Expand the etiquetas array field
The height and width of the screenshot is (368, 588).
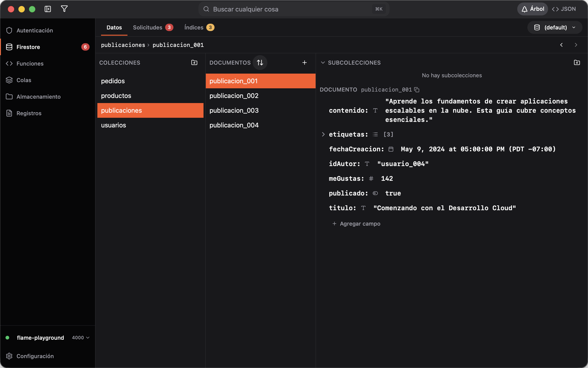[323, 134]
